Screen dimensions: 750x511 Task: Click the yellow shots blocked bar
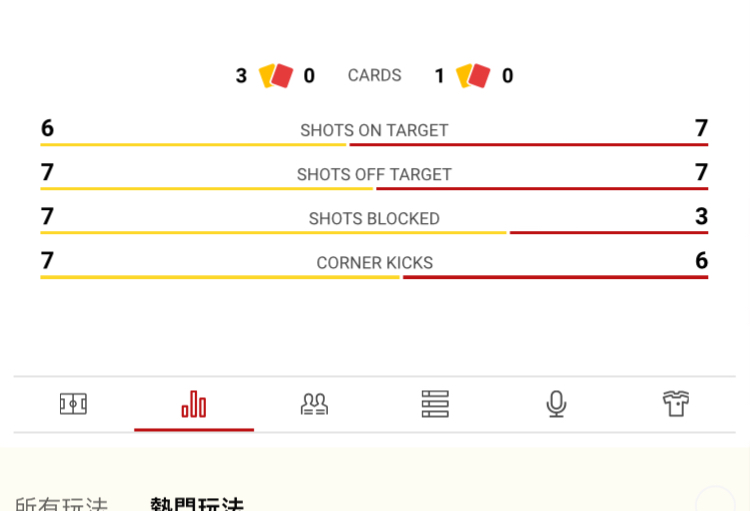click(273, 233)
